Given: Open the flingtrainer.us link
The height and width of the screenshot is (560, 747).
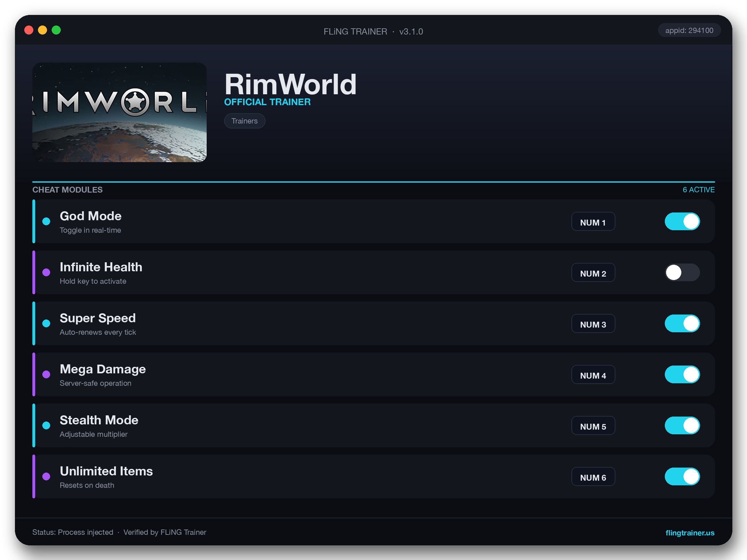Looking at the screenshot, I should (690, 533).
